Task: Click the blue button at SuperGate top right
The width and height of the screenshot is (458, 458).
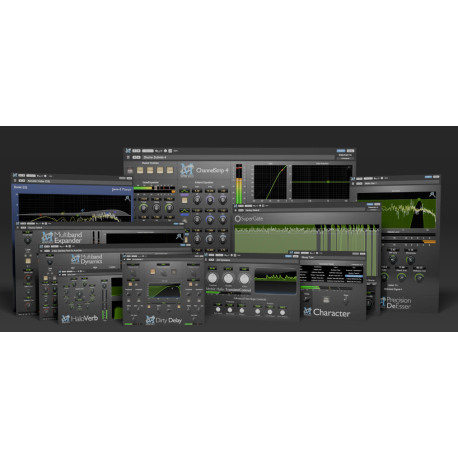Action: pos(370,204)
